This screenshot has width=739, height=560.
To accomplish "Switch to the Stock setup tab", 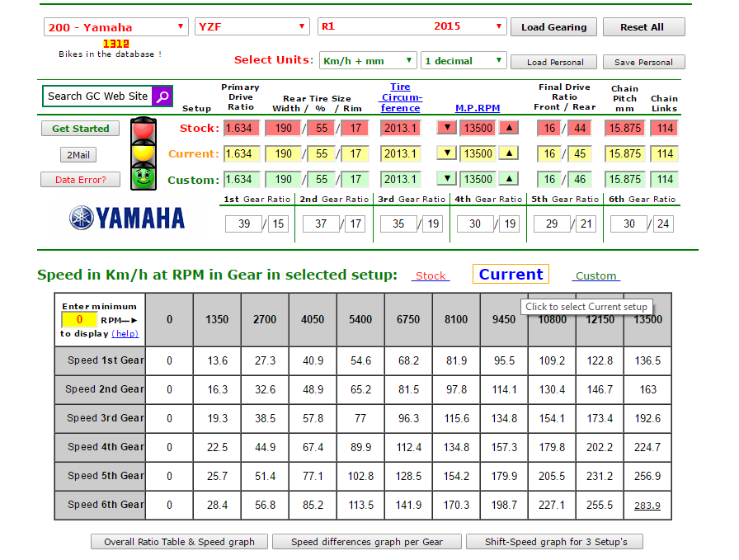I will (x=431, y=276).
